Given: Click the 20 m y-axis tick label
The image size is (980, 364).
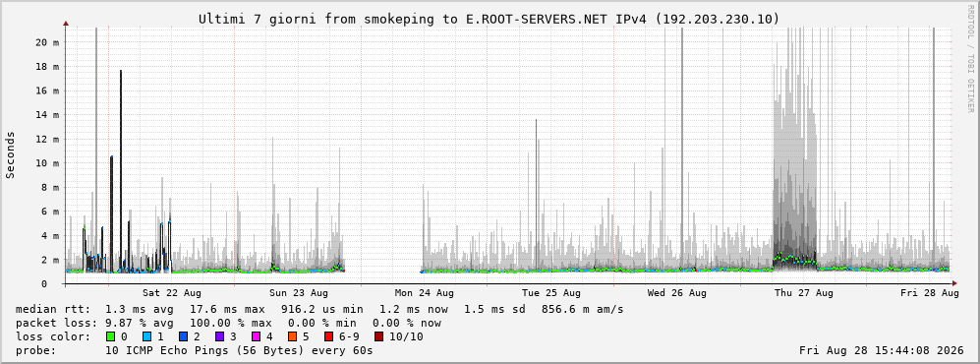Looking at the screenshot, I should 47,42.
